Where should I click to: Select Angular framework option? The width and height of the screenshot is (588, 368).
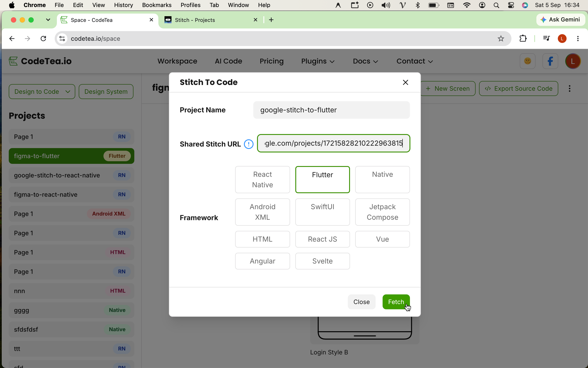point(262,261)
